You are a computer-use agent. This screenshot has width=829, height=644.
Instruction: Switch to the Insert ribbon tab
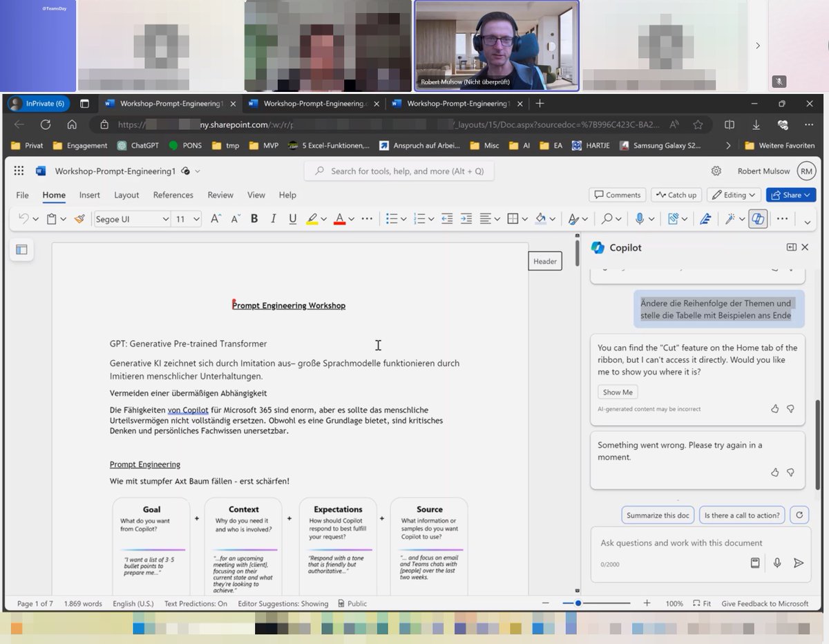point(89,195)
